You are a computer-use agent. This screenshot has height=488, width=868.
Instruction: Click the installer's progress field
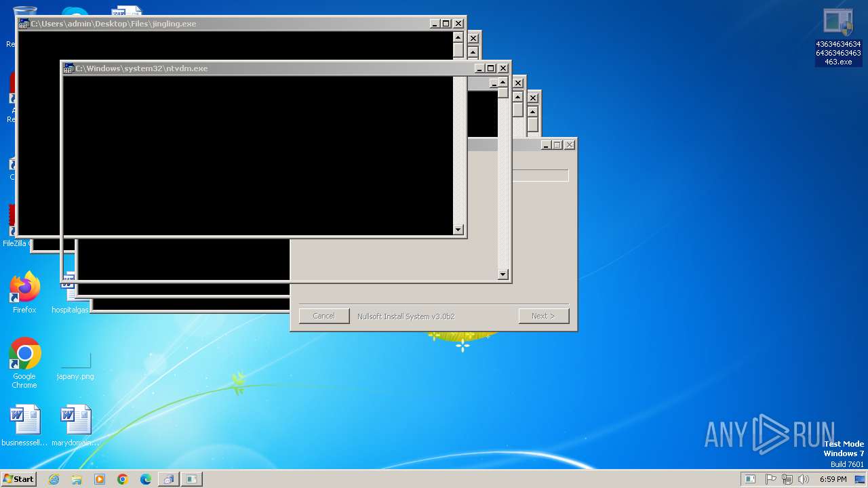click(540, 176)
